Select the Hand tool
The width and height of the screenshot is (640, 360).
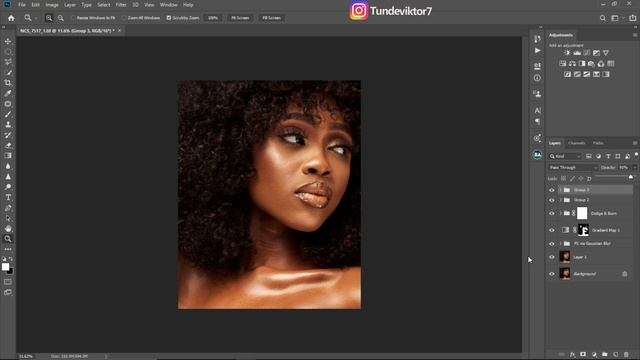pos(8,229)
